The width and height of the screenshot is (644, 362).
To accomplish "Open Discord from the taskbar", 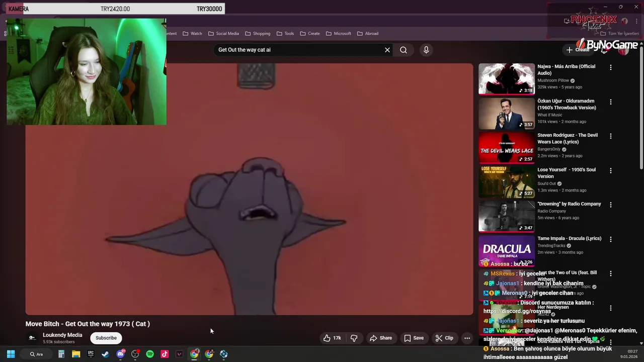I will (x=120, y=354).
